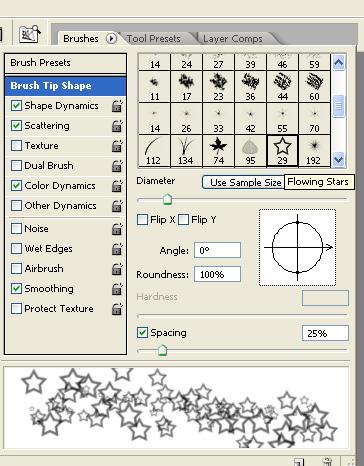
Task: Uncheck the Color Dynamics checkbox
Action: pyautogui.click(x=16, y=186)
